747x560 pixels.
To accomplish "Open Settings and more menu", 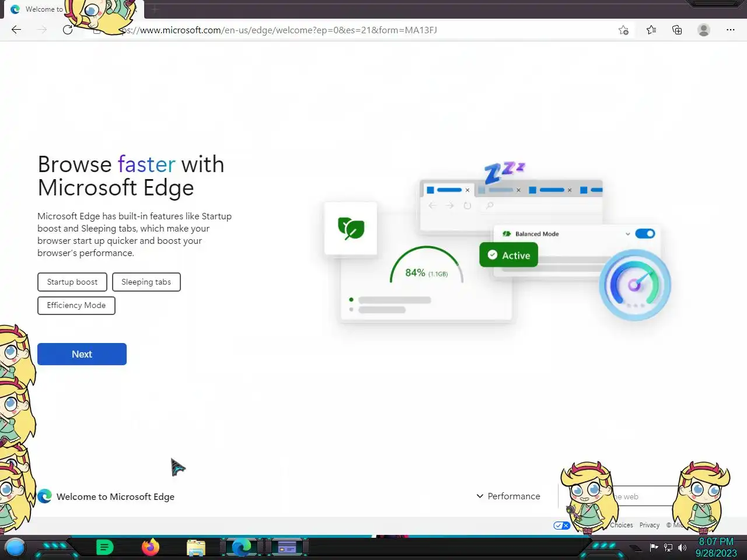I will (730, 30).
